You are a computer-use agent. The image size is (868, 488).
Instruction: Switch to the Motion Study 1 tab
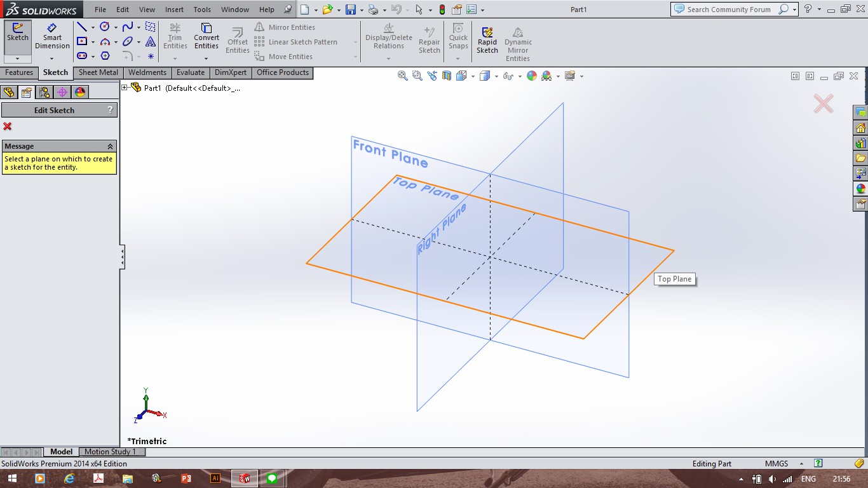(111, 452)
